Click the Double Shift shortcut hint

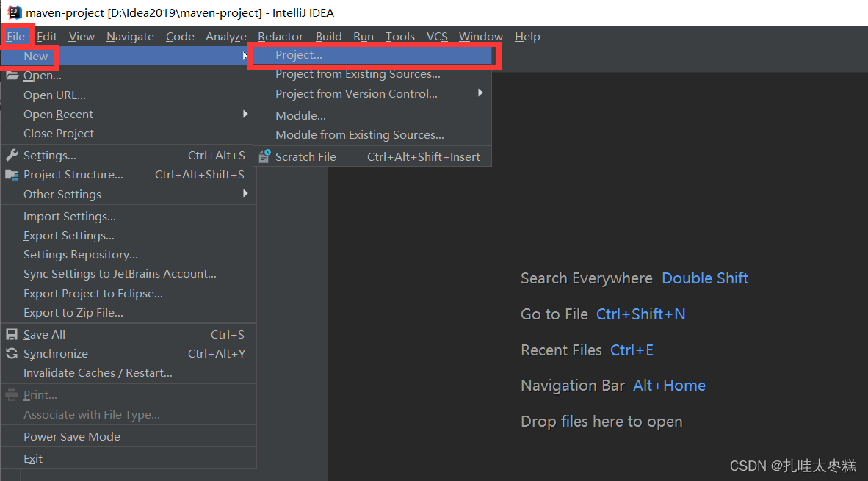coord(705,278)
